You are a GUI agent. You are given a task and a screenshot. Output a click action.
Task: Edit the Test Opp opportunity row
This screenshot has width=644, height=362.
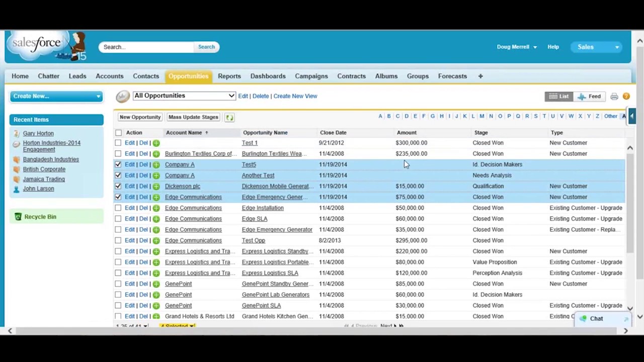click(129, 240)
